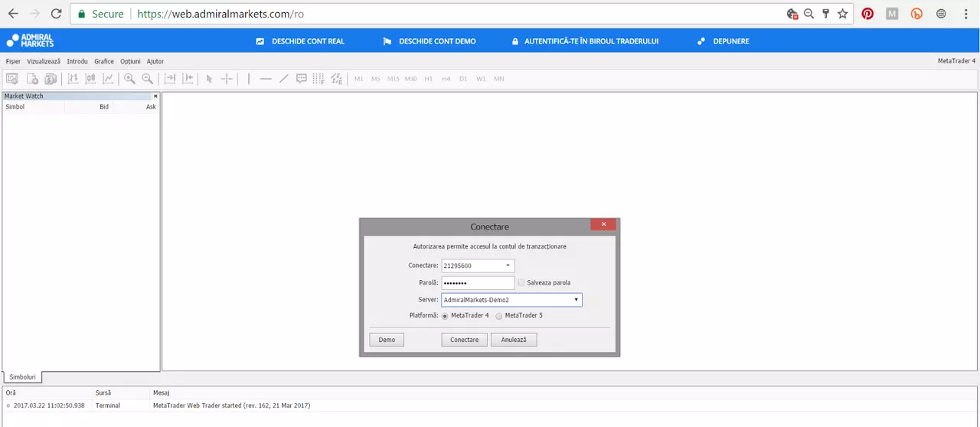
Task: Click AUTENTIFICĂ-TE ÎN BIROUL TRADERULUI link
Action: pyautogui.click(x=586, y=41)
